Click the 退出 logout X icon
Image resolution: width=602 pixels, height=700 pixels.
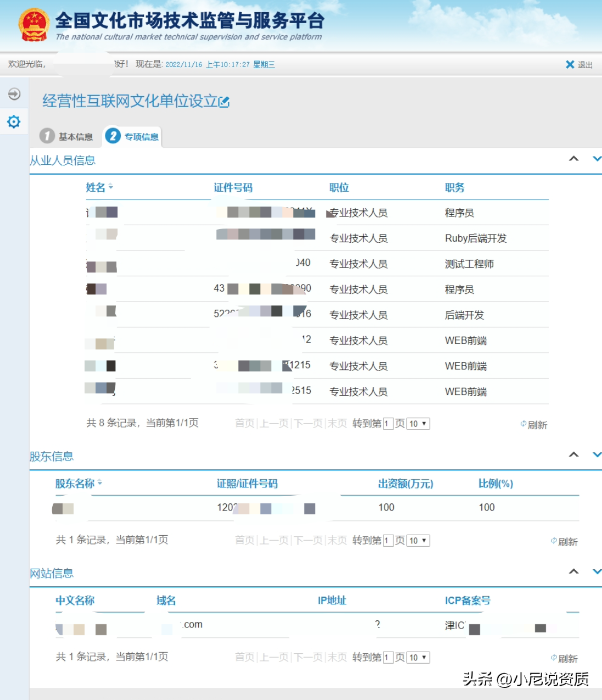coord(570,65)
